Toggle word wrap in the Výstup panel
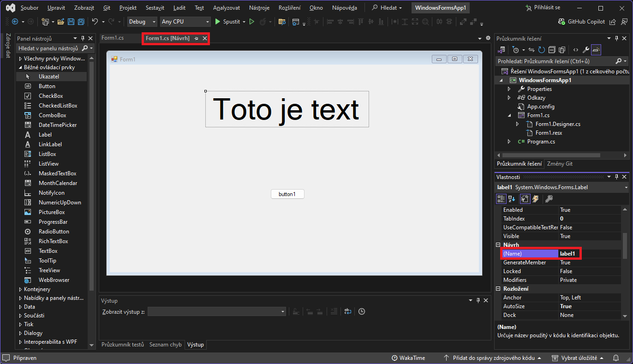 coord(347,311)
